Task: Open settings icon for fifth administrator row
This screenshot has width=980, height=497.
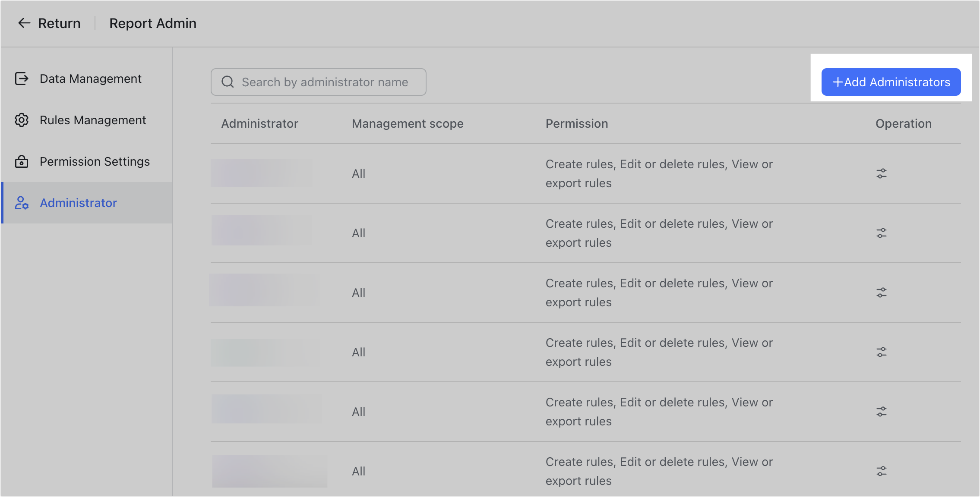Action: click(881, 412)
